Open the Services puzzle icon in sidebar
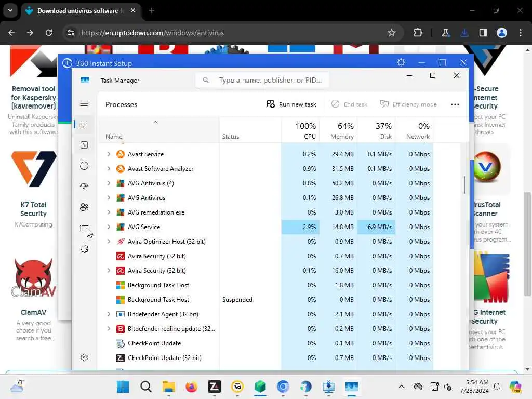The width and height of the screenshot is (532, 399). (x=84, y=249)
